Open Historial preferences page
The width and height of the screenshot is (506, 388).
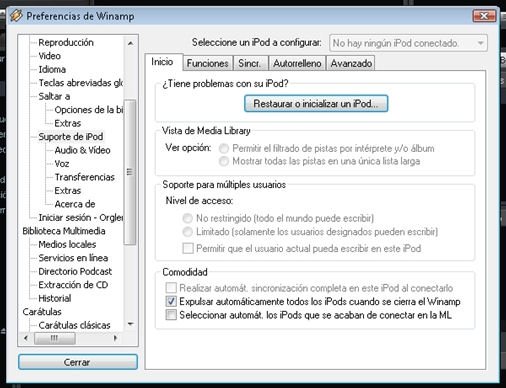point(55,298)
